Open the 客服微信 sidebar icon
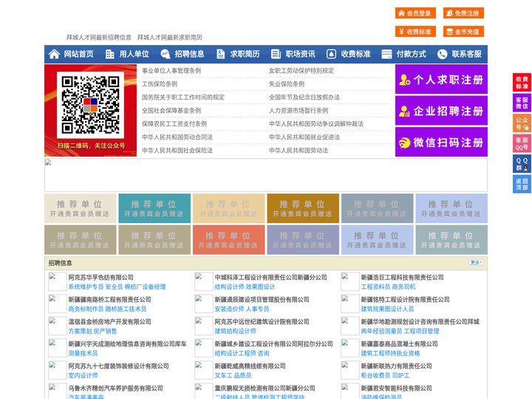 point(522,103)
